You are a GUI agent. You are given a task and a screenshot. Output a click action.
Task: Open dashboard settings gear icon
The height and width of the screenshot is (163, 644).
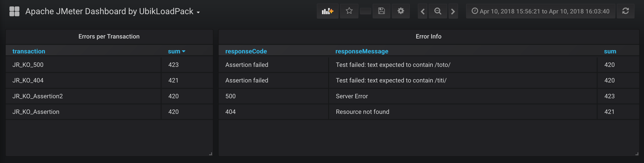[401, 11]
